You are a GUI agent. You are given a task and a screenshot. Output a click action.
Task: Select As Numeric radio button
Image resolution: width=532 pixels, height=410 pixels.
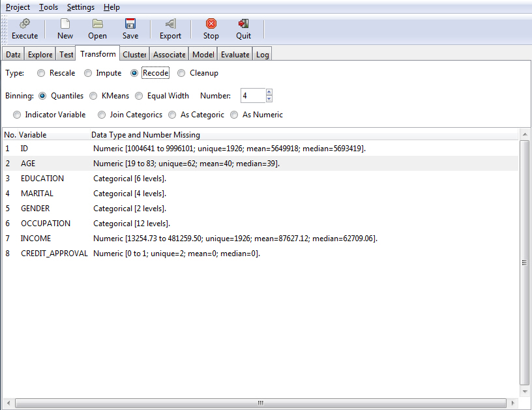(234, 115)
